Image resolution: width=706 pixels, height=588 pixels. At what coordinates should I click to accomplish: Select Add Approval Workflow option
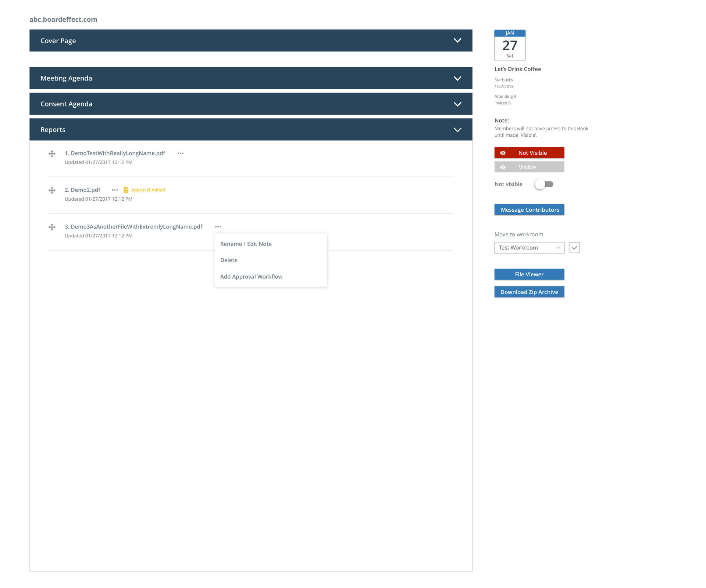[x=252, y=277]
